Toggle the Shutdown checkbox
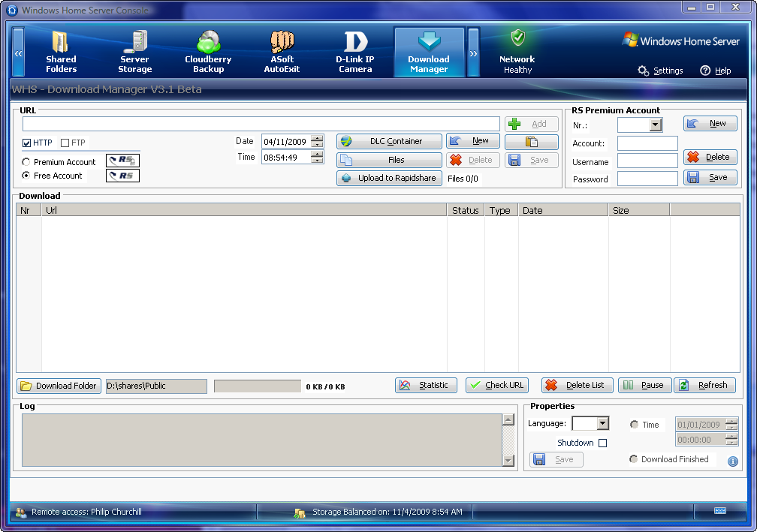 coord(602,443)
